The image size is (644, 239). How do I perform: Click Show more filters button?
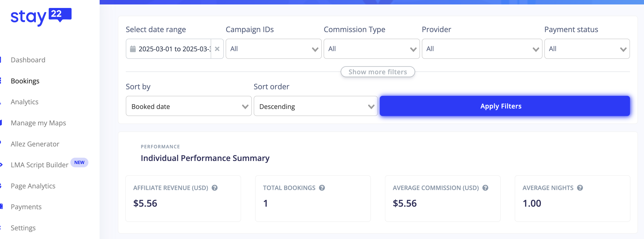point(377,72)
